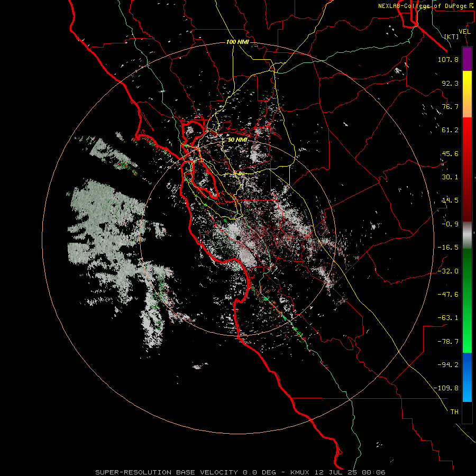Click the [KT] units label
Viewport: 476px width, 476px height.
(x=452, y=36)
